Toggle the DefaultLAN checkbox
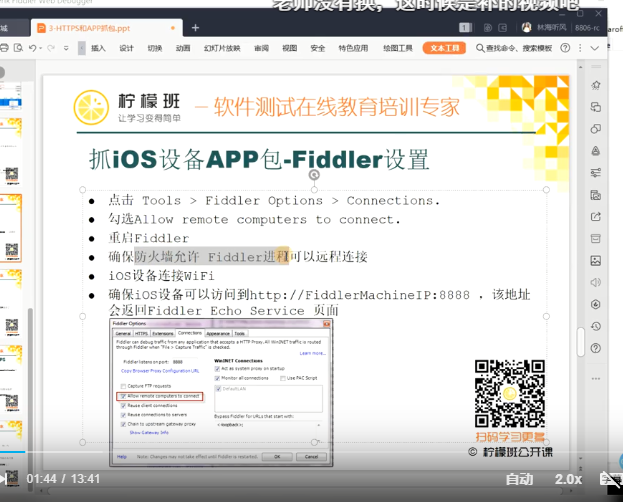623x502 pixels. click(219, 389)
